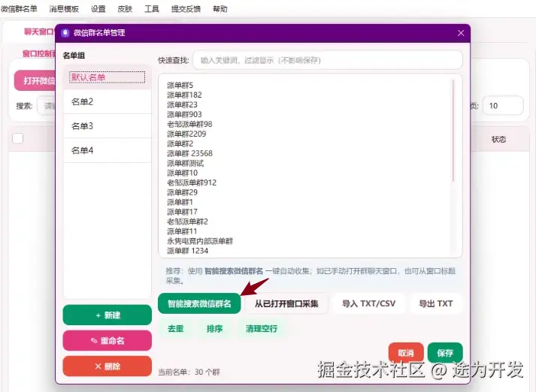The height and width of the screenshot is (392, 536).
Task: Click the + 新建 button
Action: pyautogui.click(x=108, y=315)
